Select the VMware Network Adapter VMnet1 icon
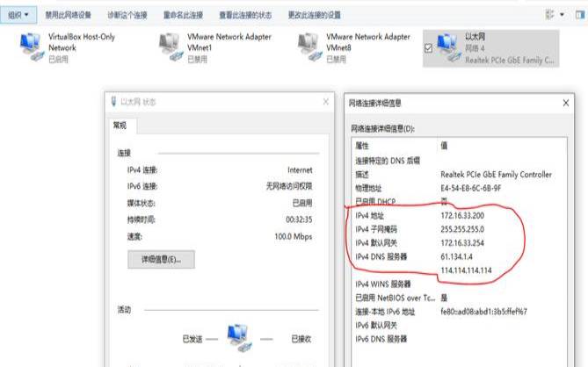The image size is (588, 367). [x=171, y=47]
